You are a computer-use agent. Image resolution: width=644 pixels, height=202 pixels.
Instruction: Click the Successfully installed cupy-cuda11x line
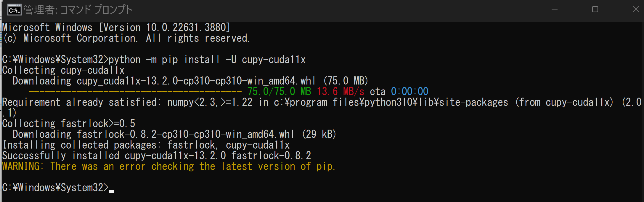156,156
